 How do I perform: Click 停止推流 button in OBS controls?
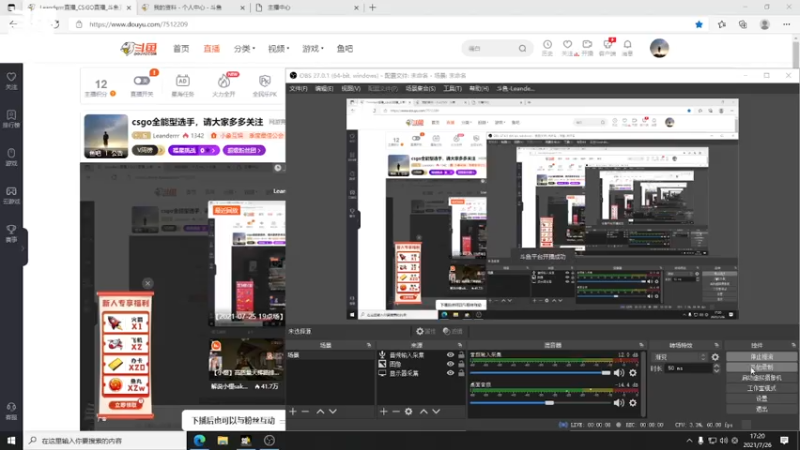tap(762, 357)
